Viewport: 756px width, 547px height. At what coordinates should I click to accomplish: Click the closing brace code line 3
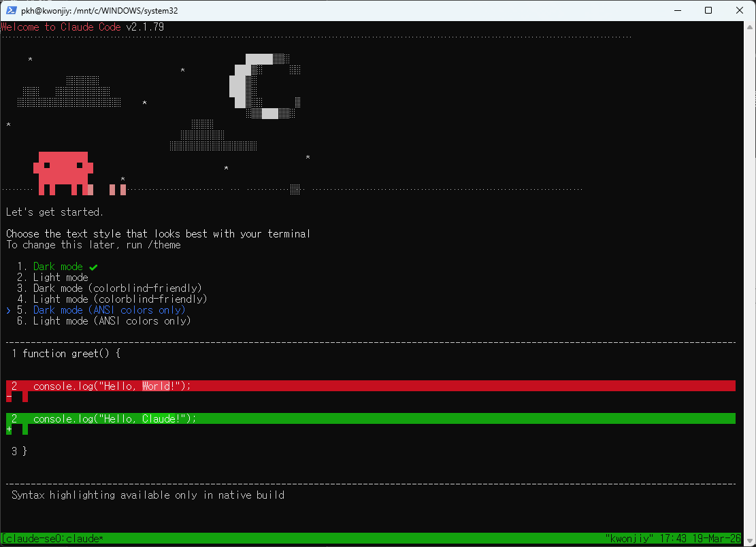(x=19, y=452)
